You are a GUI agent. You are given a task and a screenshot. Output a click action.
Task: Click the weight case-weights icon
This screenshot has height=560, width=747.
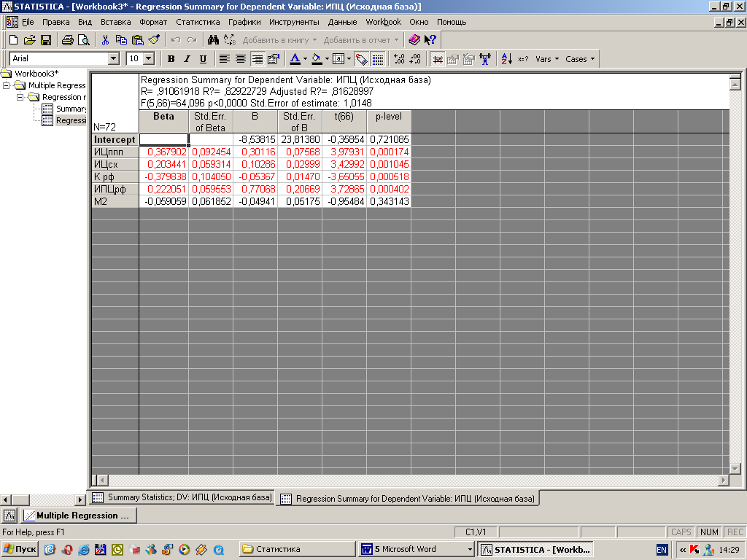(485, 59)
